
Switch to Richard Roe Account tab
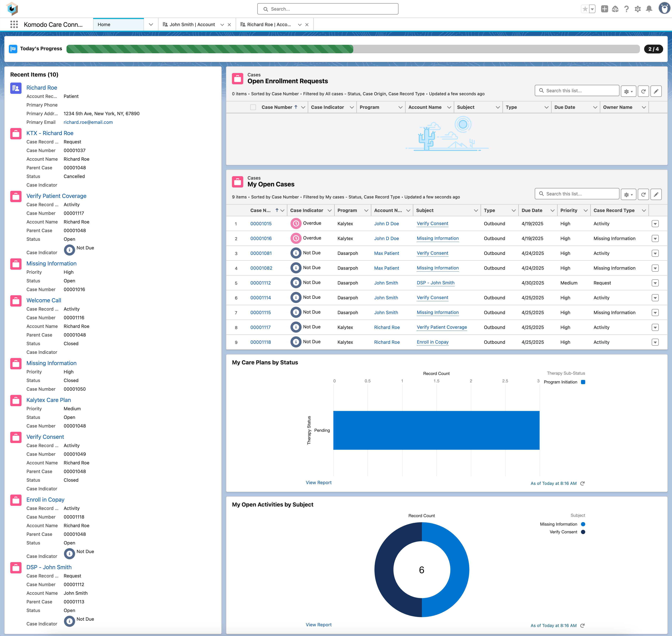tap(268, 24)
